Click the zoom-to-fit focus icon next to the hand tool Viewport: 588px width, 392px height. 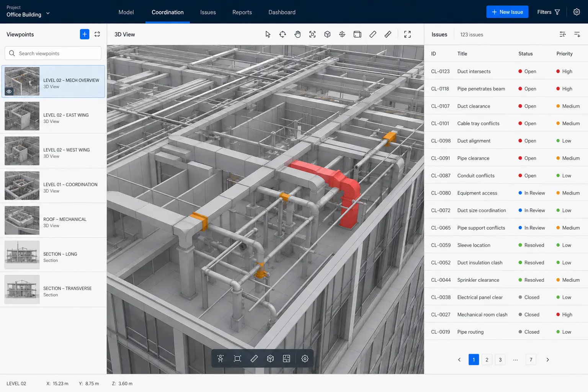[312, 34]
